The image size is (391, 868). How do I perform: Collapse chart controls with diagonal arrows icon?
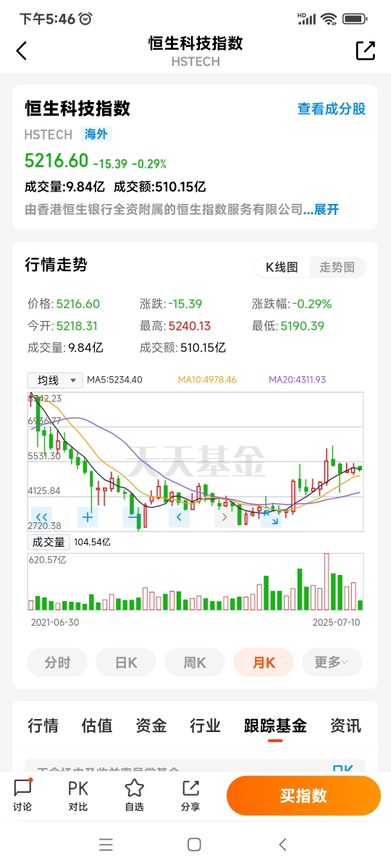[270, 517]
